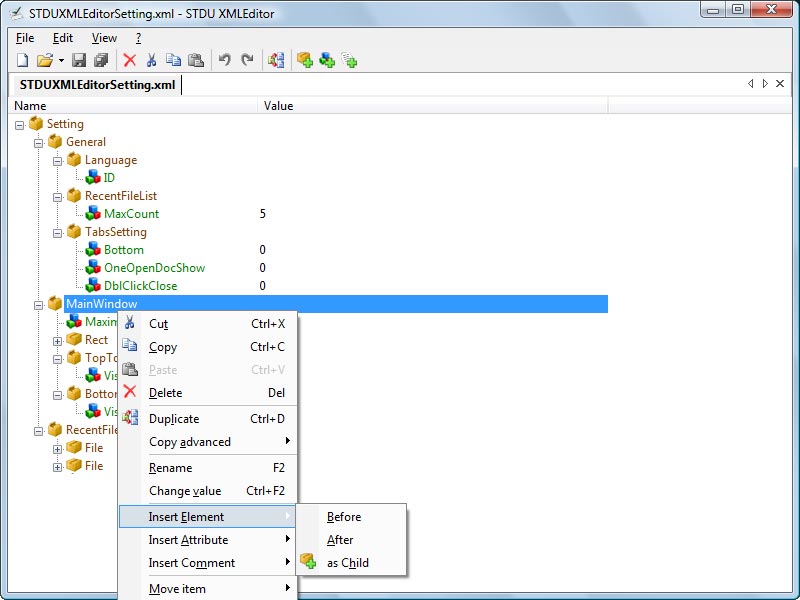Click the red Delete toolbar icon

128,60
